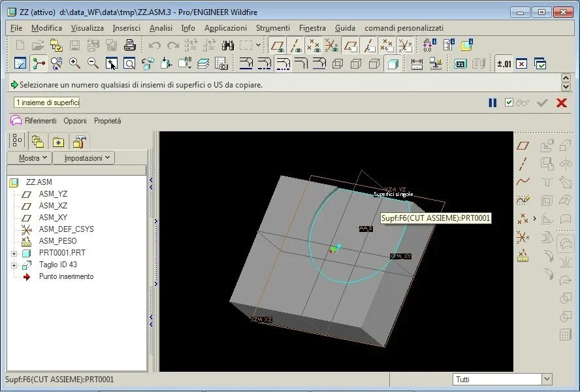Image resolution: width=580 pixels, height=392 pixels.
Task: Open the Opzioni dashboard panel
Action: 75,121
